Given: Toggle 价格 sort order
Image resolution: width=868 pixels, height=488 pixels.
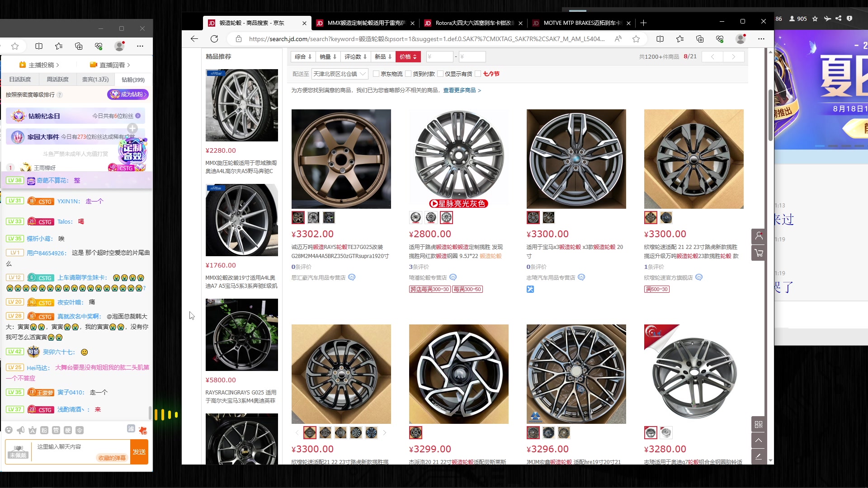Looking at the screenshot, I should click(408, 56).
